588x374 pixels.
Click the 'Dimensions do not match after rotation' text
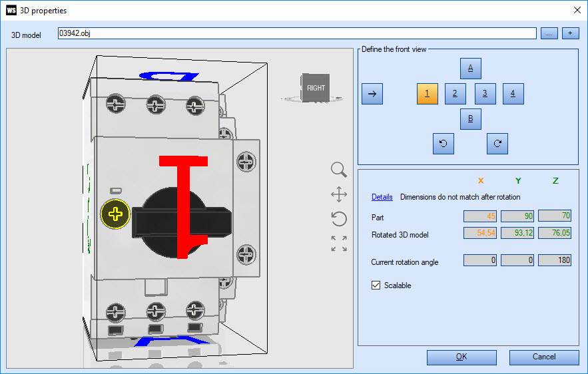click(460, 197)
